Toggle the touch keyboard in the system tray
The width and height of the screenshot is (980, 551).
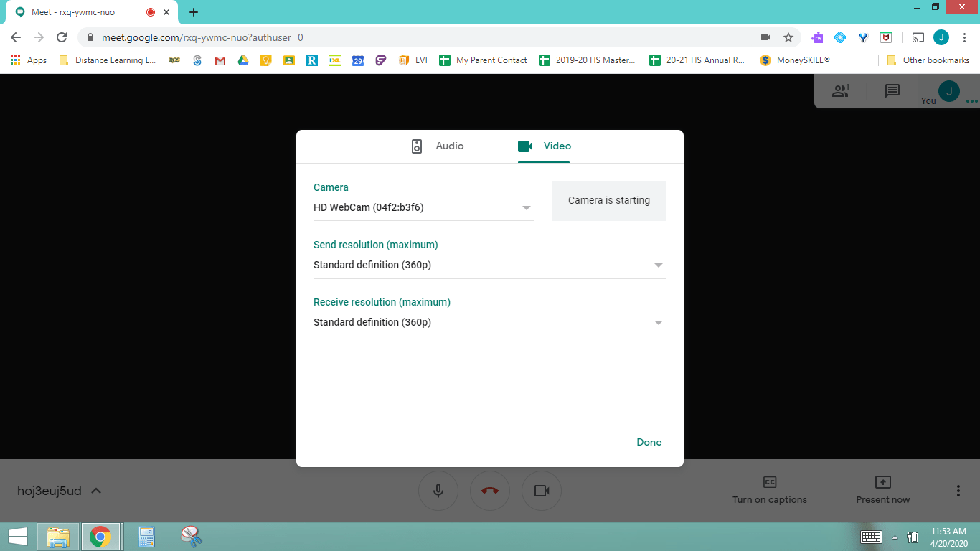point(871,536)
